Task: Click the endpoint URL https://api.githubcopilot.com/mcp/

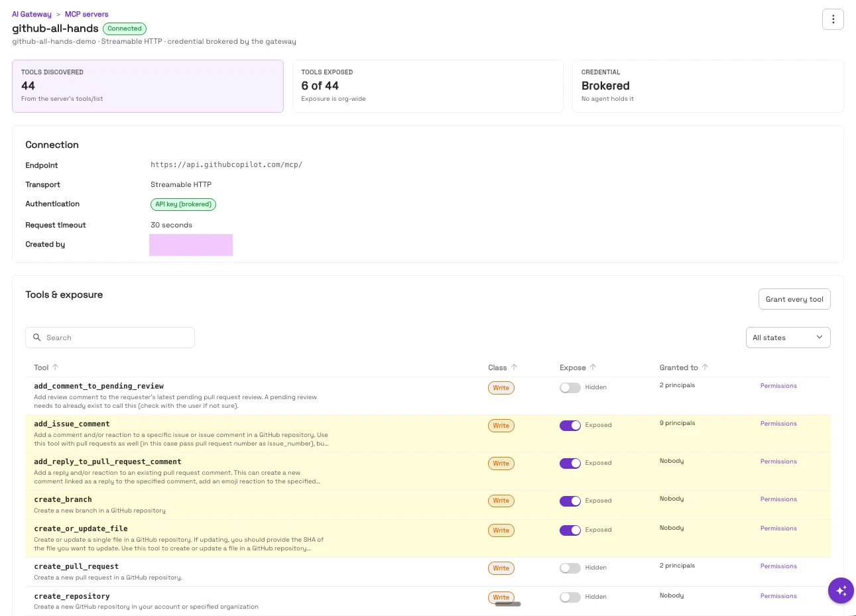Action: [x=227, y=165]
